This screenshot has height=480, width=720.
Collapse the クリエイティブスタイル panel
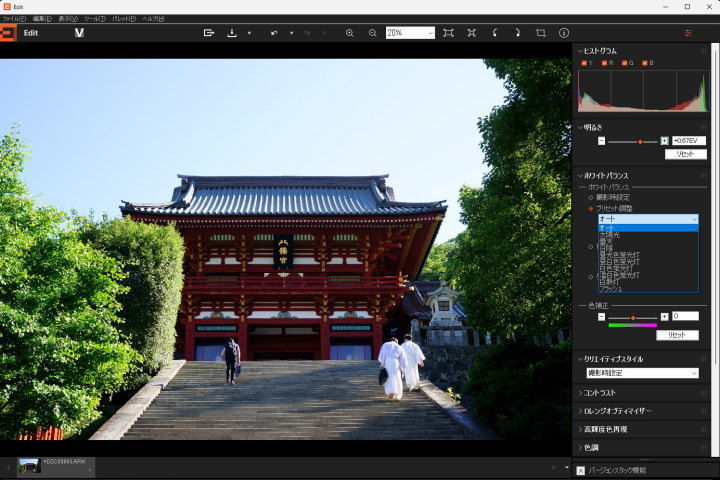580,359
